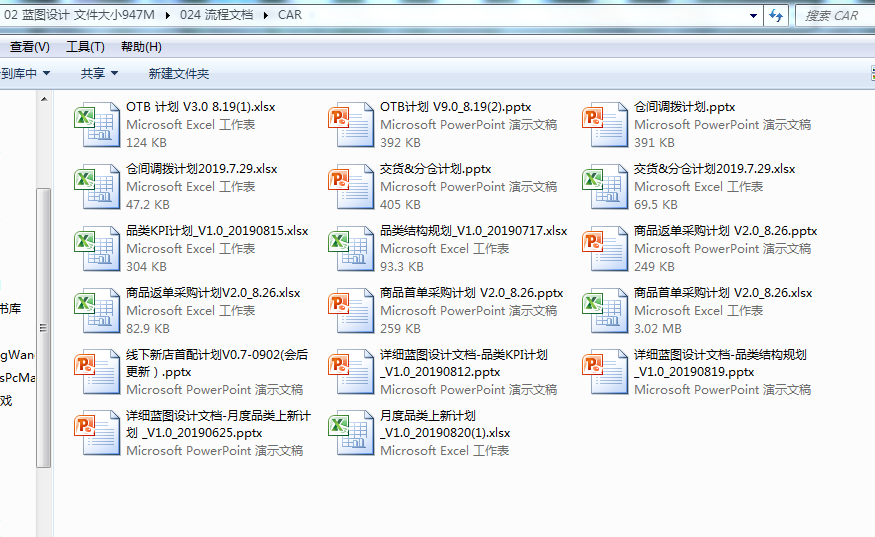This screenshot has height=537, width=875.
Task: Select the 品类KPI计划_V1.0_20190815.xlsx icon
Action: (95, 250)
